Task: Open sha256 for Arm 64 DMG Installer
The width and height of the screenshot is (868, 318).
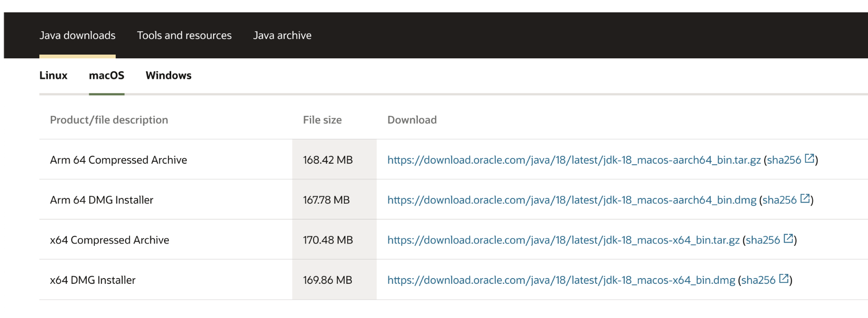Action: (x=780, y=200)
